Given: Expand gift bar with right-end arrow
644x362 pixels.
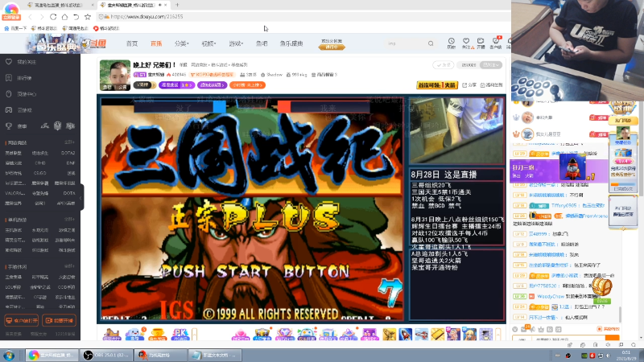Looking at the screenshot, I should coord(498,335).
